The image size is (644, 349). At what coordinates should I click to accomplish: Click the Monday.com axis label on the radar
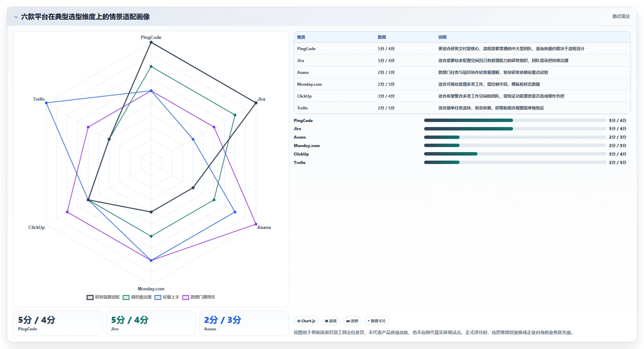[151, 289]
